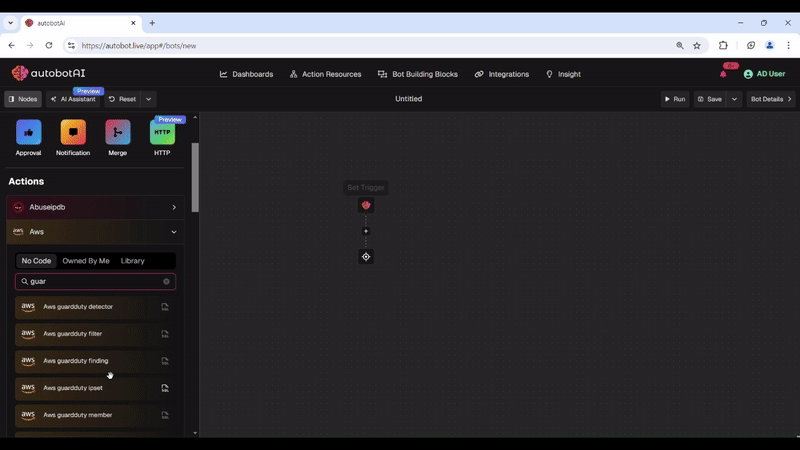Select the No Code tab
The height and width of the screenshot is (450, 800).
36,261
